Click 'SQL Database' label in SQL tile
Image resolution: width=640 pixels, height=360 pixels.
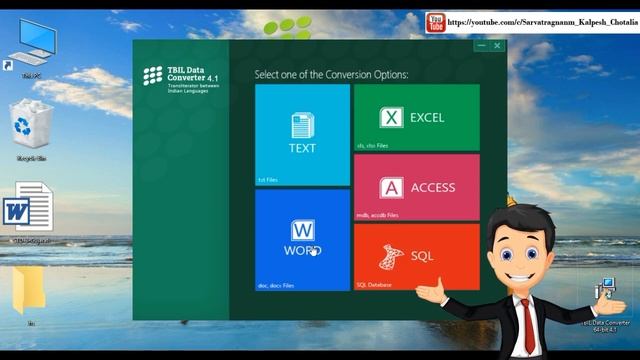click(374, 285)
